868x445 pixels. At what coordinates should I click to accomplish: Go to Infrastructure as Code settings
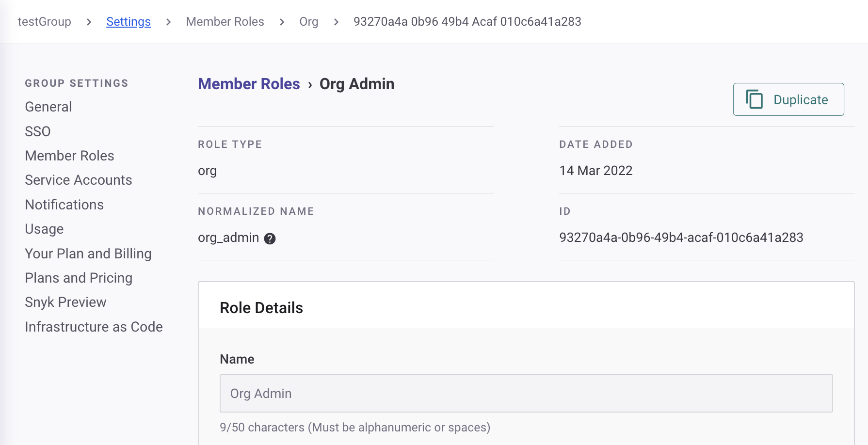click(x=94, y=327)
